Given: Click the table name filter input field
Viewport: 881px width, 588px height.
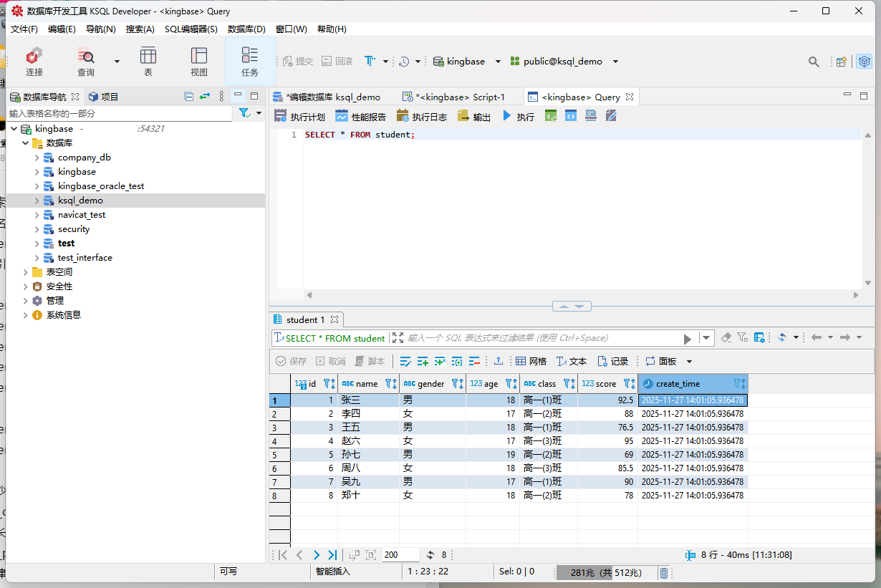Looking at the screenshot, I should pos(118,114).
